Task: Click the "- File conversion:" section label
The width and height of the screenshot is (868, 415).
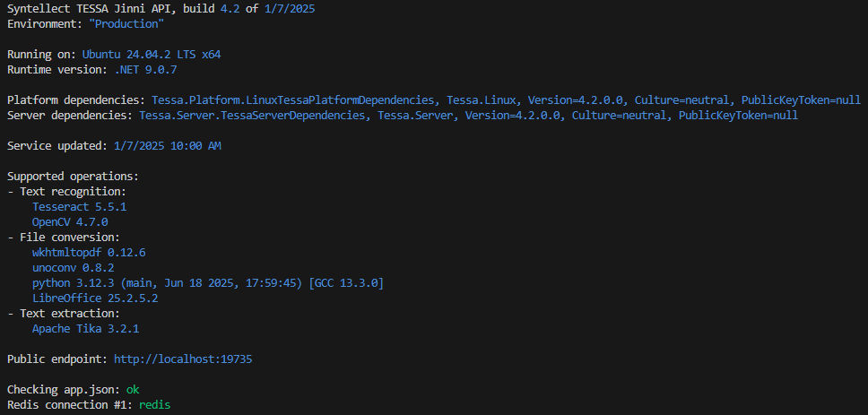Action: 63,238
